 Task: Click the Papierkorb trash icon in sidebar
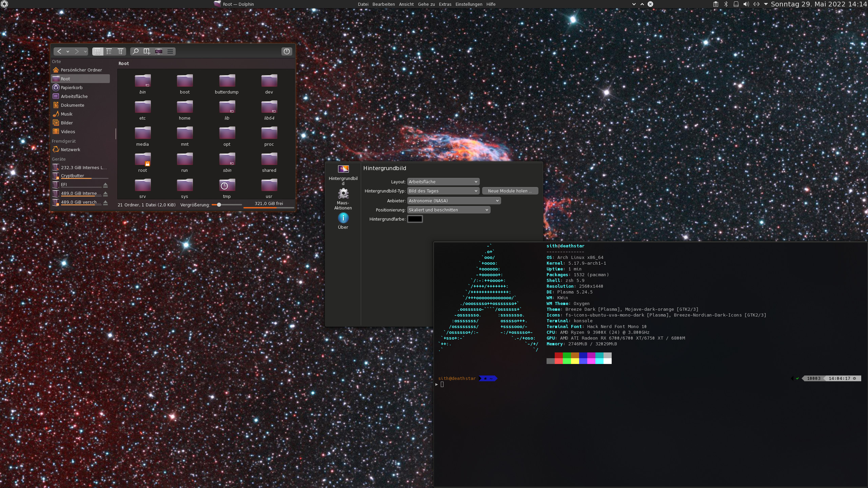(56, 87)
